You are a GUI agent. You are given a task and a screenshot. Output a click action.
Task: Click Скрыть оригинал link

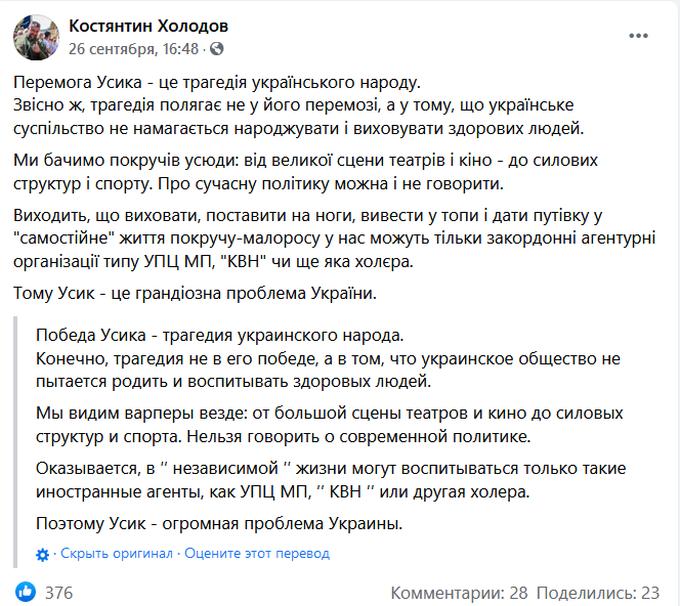click(117, 554)
